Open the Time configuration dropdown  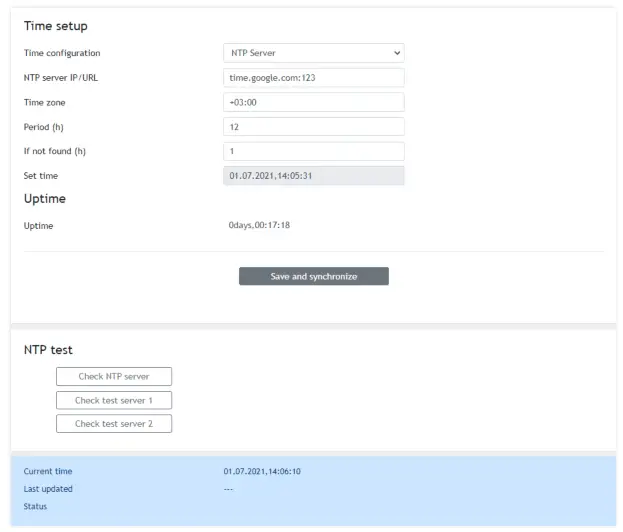pos(313,53)
